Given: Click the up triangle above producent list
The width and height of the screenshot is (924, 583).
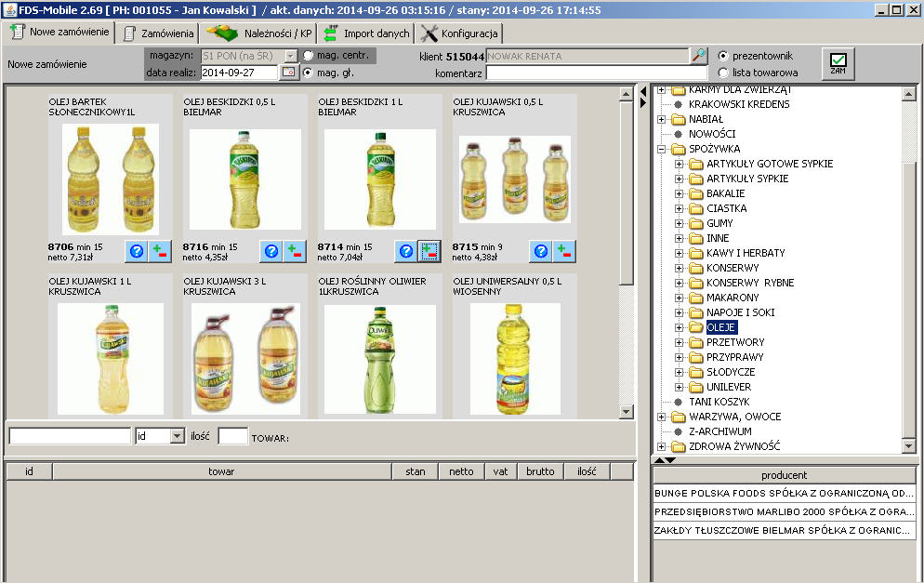Looking at the screenshot, I should point(659,459).
